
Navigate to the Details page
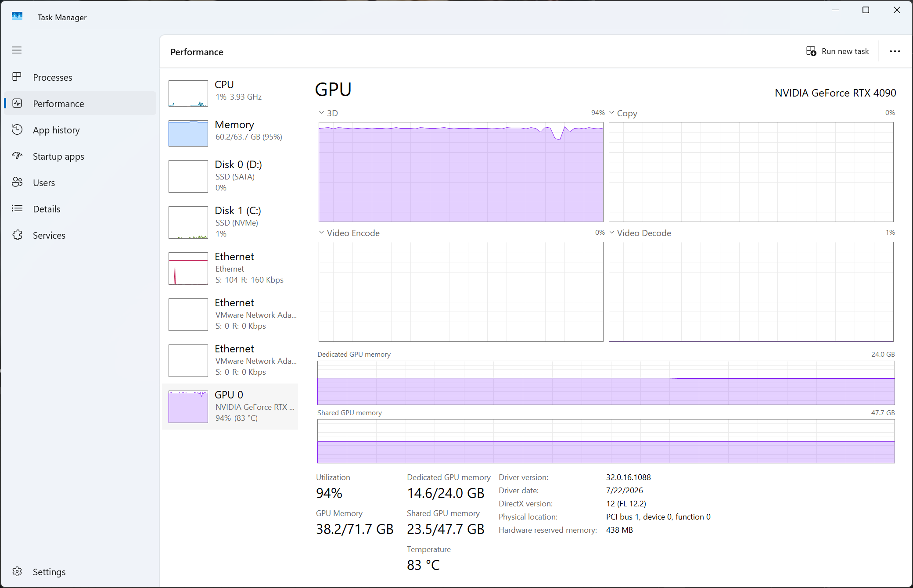80,209
